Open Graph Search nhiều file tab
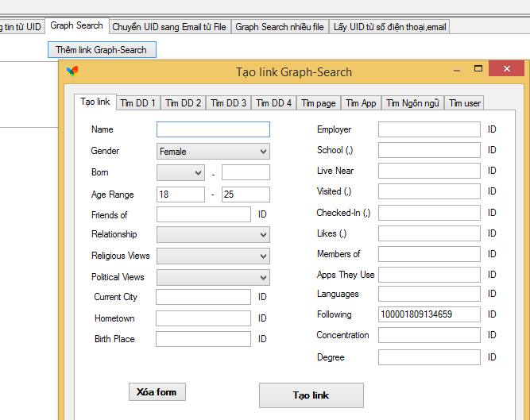 click(x=280, y=27)
